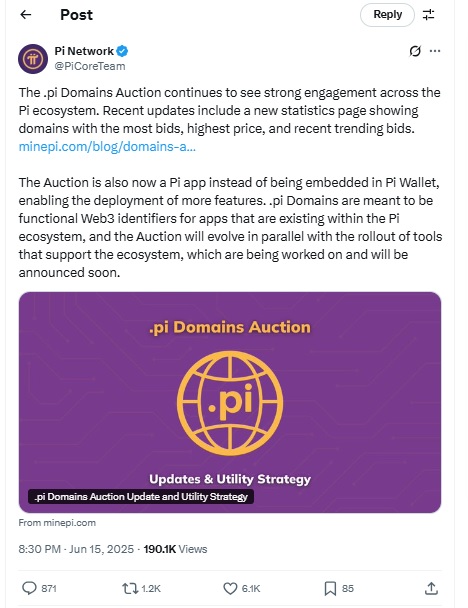
Task: Open the 8:30 PM Jun 15, 2025 timestamp
Action: 76,549
